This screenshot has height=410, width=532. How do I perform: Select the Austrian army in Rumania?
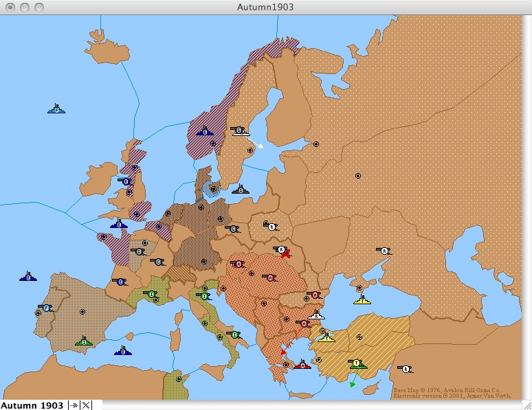pyautogui.click(x=315, y=295)
